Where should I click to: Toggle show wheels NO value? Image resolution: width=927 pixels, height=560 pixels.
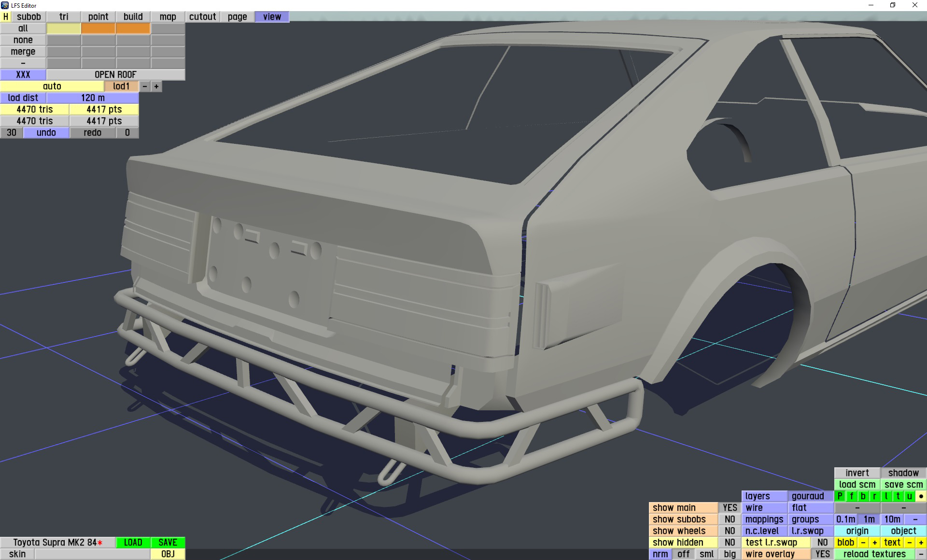[x=730, y=531]
